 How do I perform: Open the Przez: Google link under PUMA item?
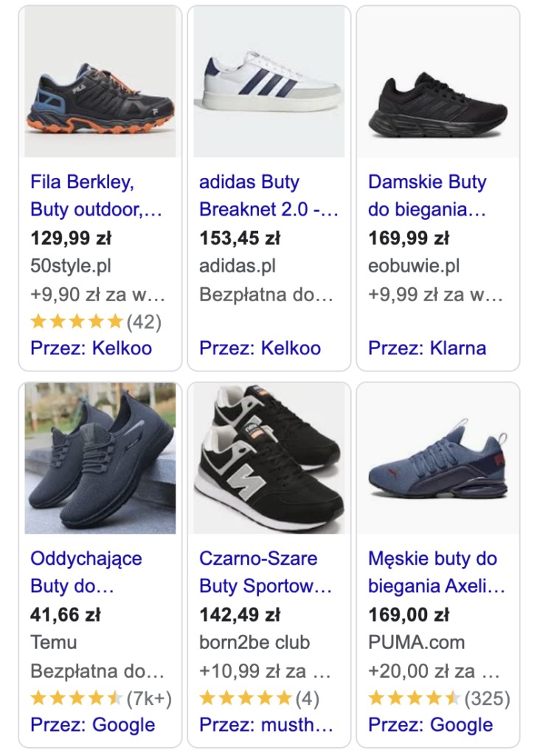[x=432, y=725]
